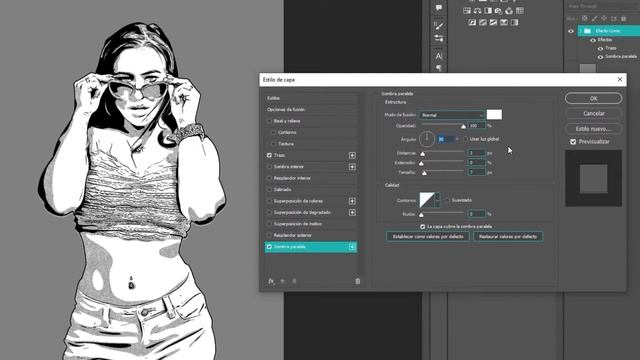Screen dimensions: 640x360
Task: Toggle the Usar luz global checkbox
Action: [465, 139]
